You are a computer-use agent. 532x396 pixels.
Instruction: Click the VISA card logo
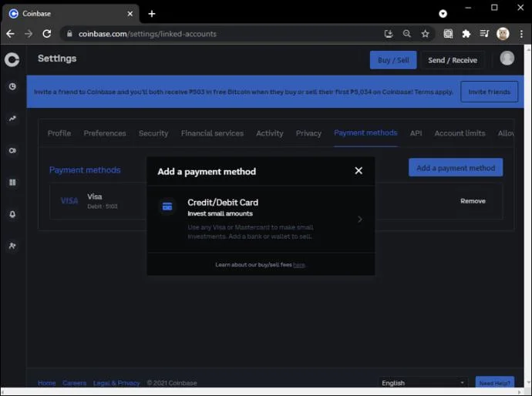click(69, 201)
